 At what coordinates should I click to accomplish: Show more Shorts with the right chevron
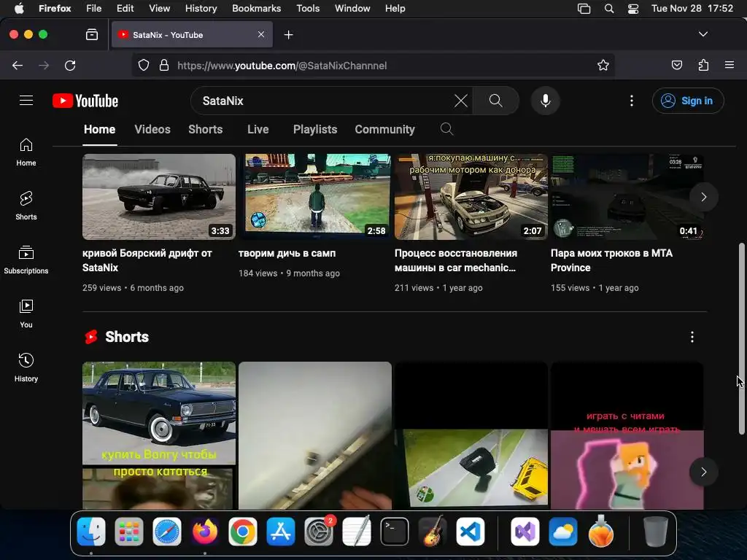704,472
